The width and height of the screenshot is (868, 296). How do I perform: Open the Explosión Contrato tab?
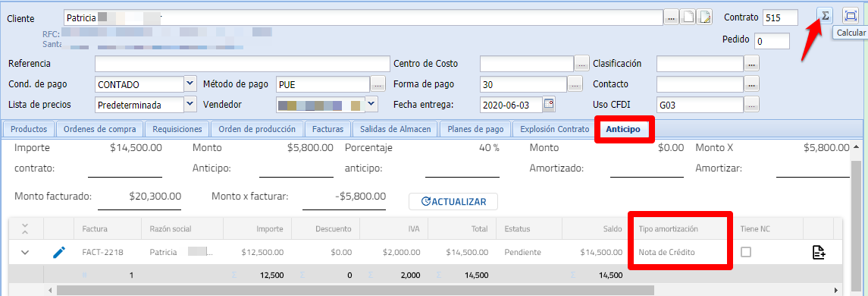[554, 129]
